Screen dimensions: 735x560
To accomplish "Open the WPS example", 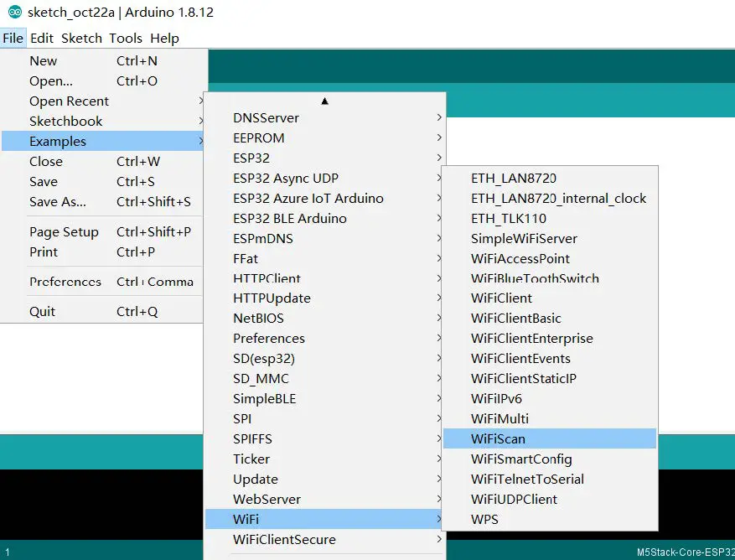I will [550, 519].
